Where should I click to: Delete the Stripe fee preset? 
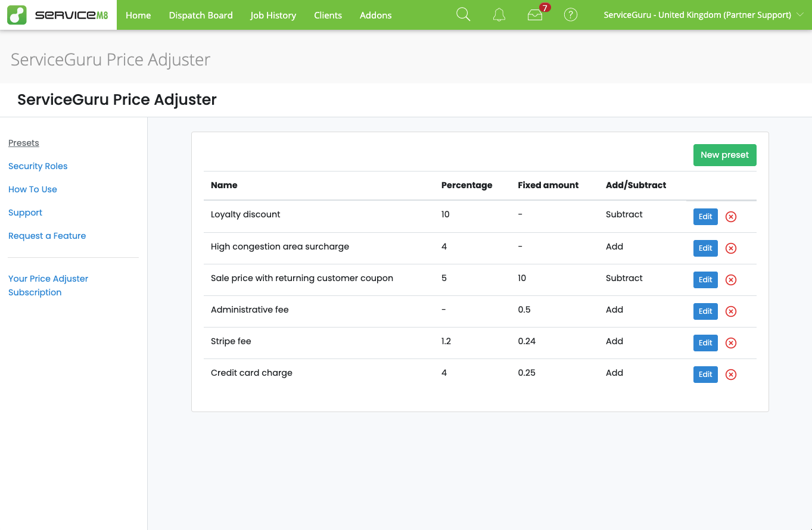731,343
